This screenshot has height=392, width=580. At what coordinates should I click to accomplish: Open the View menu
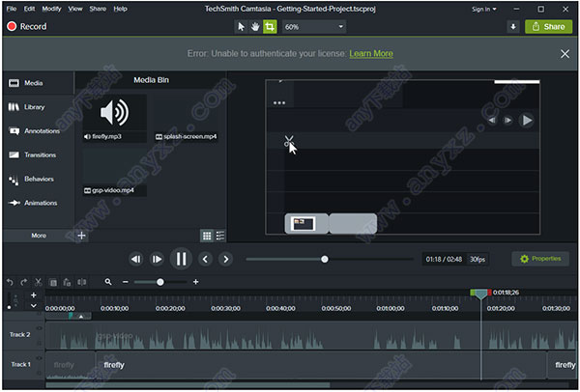(75, 9)
